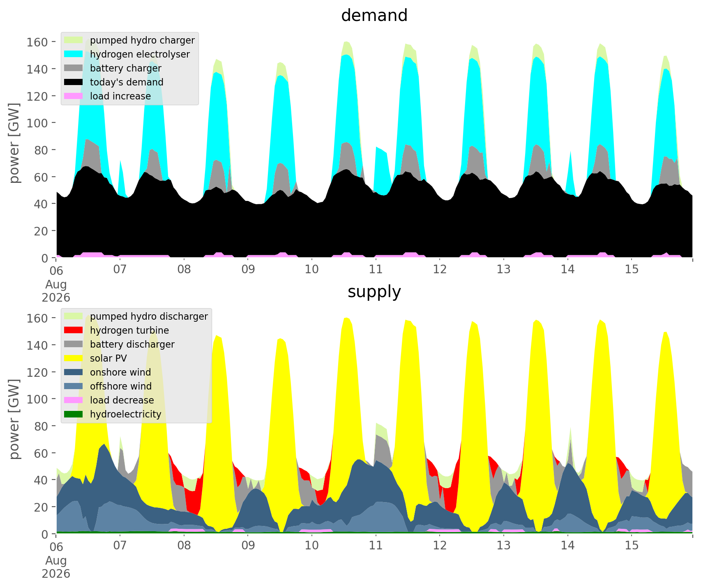Click the 40 tick on demand chart y-axis
Screen dimensions: 701x588
tap(41, 204)
